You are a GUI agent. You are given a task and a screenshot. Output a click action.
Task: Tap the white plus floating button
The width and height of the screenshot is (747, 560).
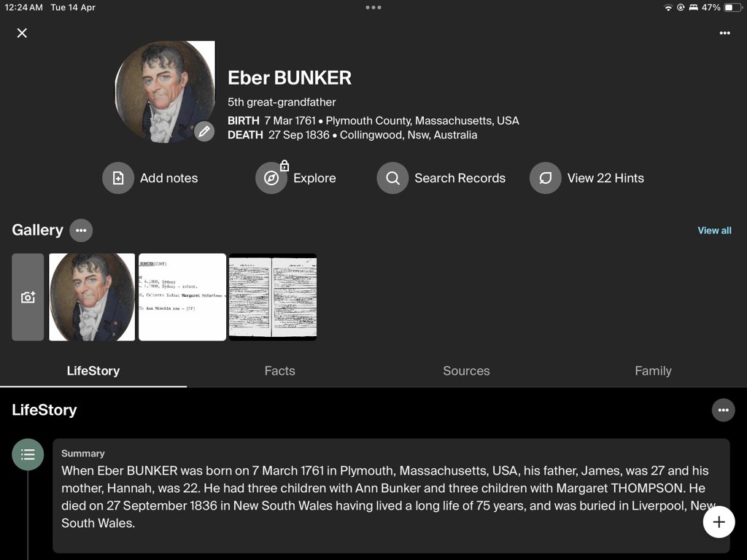[719, 522]
